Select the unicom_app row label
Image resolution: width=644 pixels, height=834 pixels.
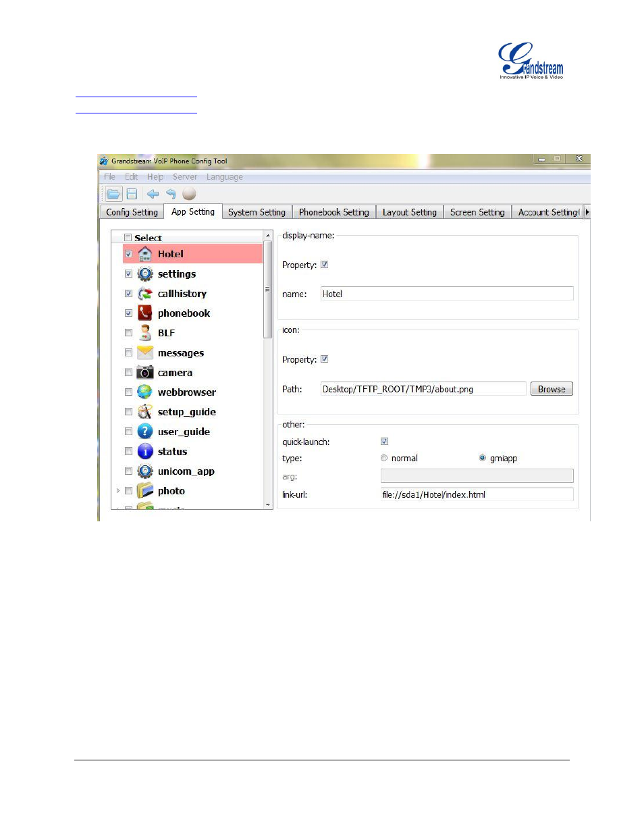[x=186, y=471]
